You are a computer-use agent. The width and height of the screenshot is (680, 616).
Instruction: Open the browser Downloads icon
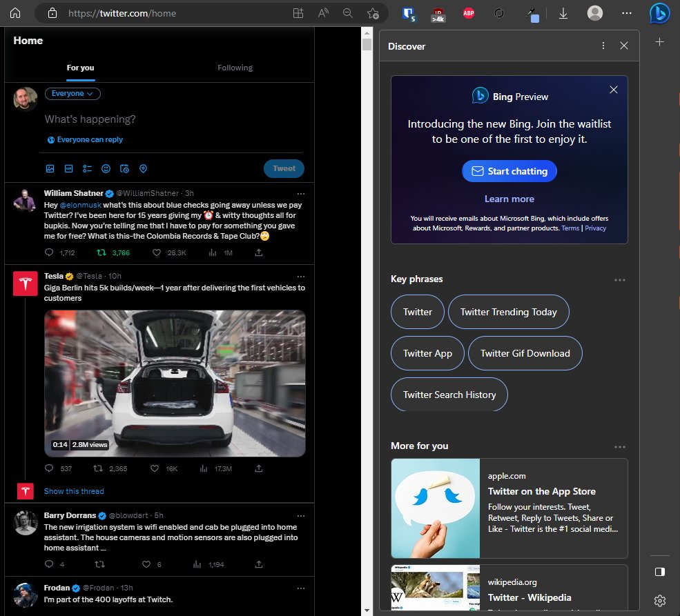coord(563,13)
